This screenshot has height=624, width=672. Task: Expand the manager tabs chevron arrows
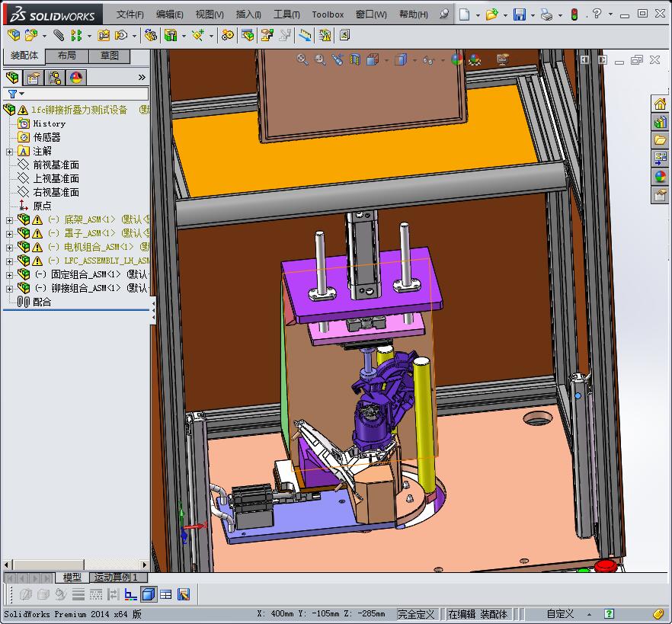(x=142, y=78)
